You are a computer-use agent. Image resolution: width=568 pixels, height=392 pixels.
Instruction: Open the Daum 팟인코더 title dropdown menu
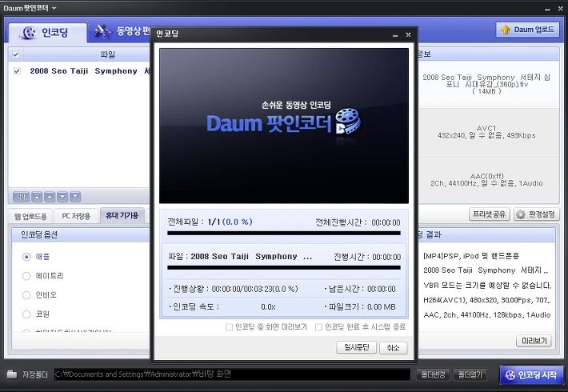pyautogui.click(x=54, y=8)
